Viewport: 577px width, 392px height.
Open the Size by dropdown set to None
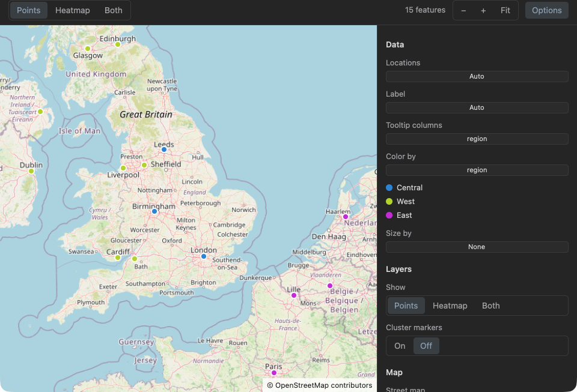tap(477, 247)
